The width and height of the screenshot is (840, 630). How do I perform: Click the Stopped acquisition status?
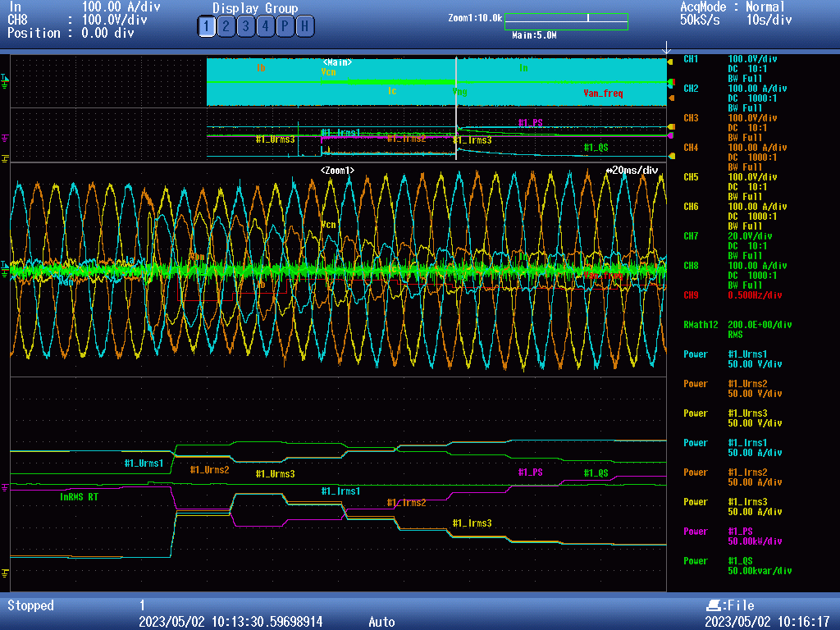point(30,605)
